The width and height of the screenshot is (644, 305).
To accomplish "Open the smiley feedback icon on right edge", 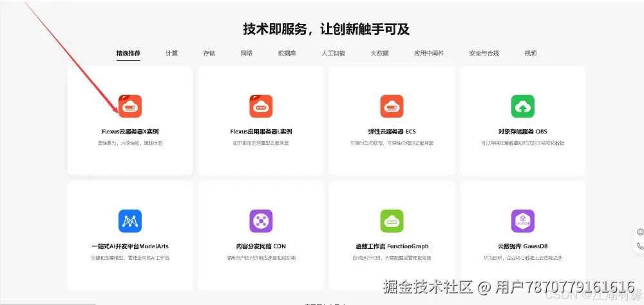I will (x=640, y=232).
